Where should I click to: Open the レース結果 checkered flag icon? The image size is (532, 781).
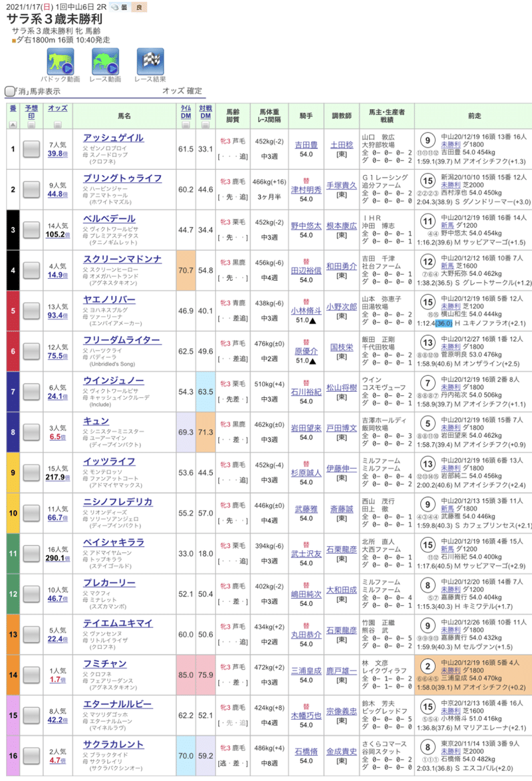(150, 62)
